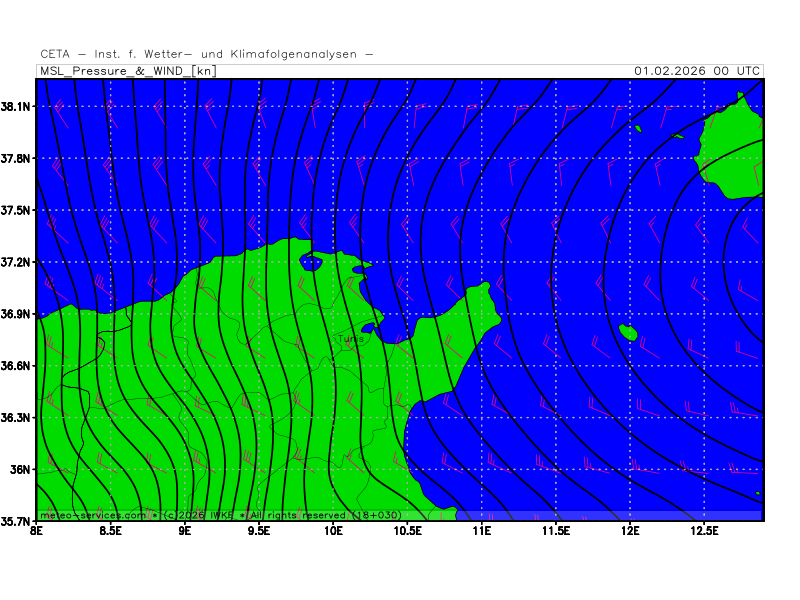800x600 pixels.
Task: Click the Cap Bon peninsula tip
Action: tap(486, 289)
